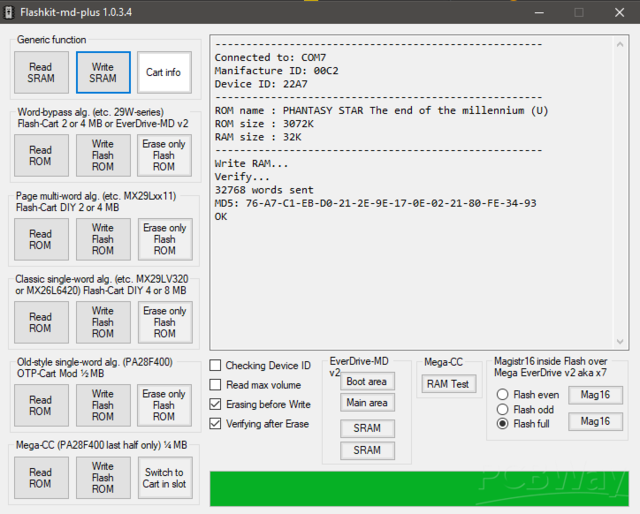640x514 pixels.
Task: Click EverDrive-MD Main area button
Action: click(367, 403)
